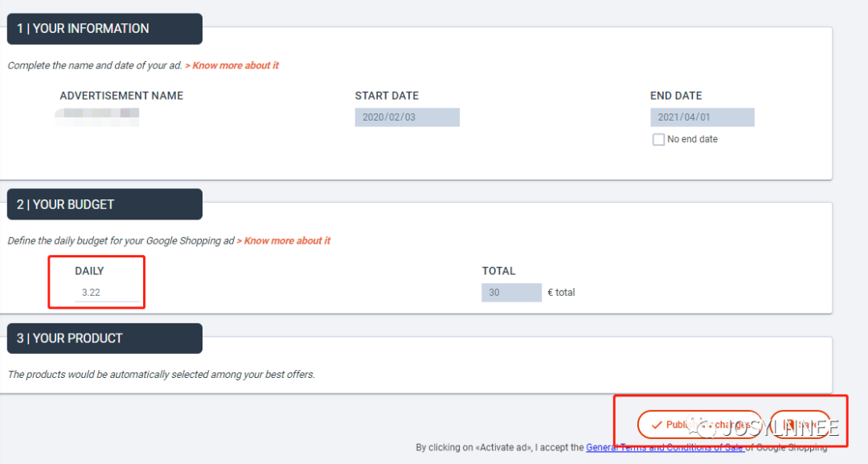Open Know more link under Your Budget

[284, 241]
